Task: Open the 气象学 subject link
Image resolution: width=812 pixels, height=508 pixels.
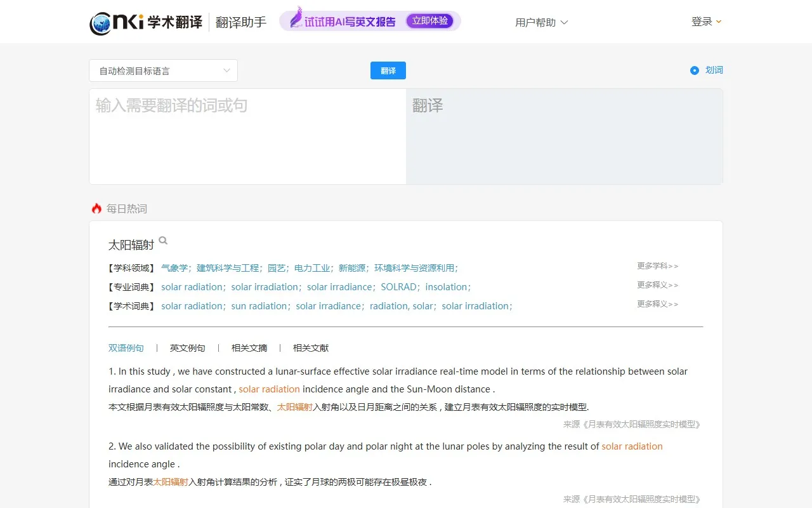Action: click(174, 268)
